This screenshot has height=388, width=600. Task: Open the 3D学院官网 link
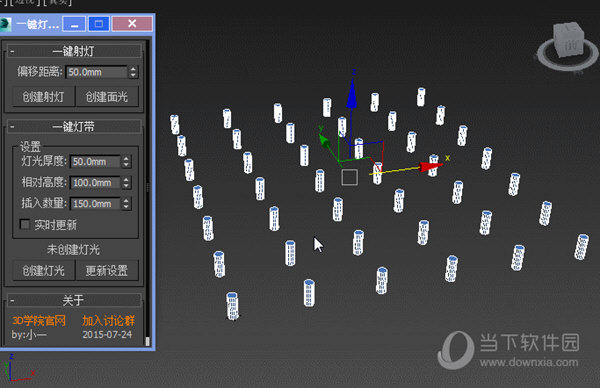(x=39, y=320)
